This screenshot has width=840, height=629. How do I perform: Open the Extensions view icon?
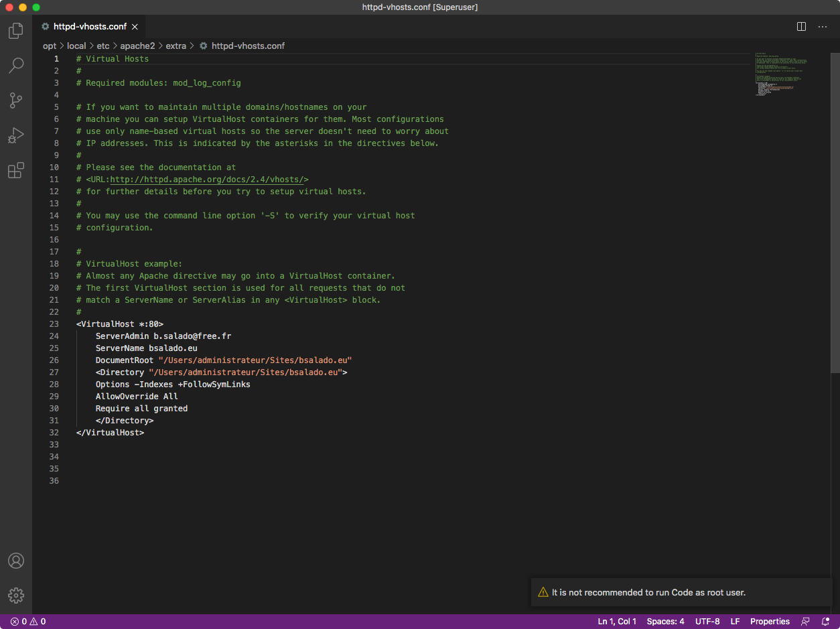[16, 170]
